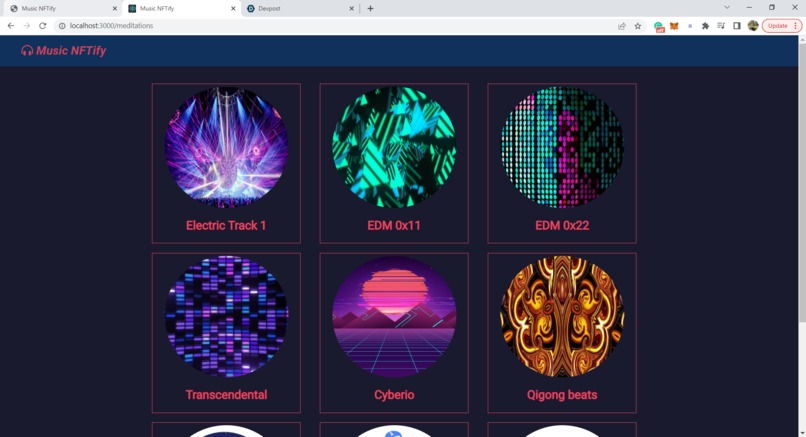Open the tab search dropdown chevron

[x=727, y=7]
